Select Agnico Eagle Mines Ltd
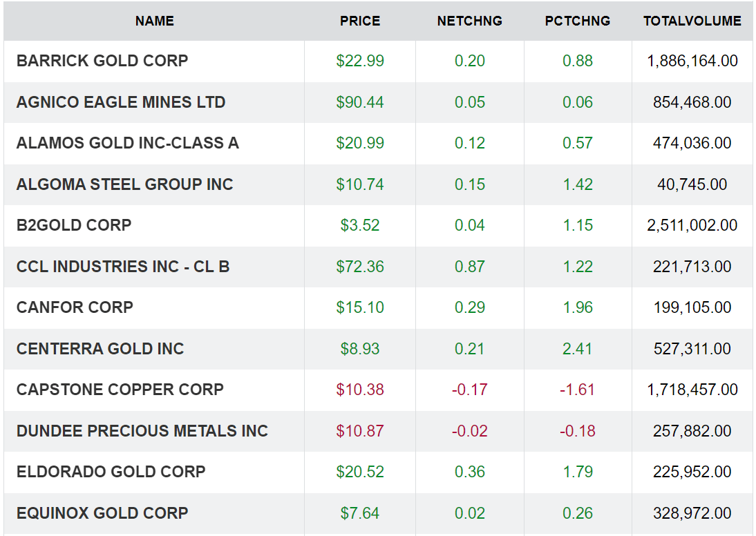Screen dimensions: 756x536 (x=121, y=102)
